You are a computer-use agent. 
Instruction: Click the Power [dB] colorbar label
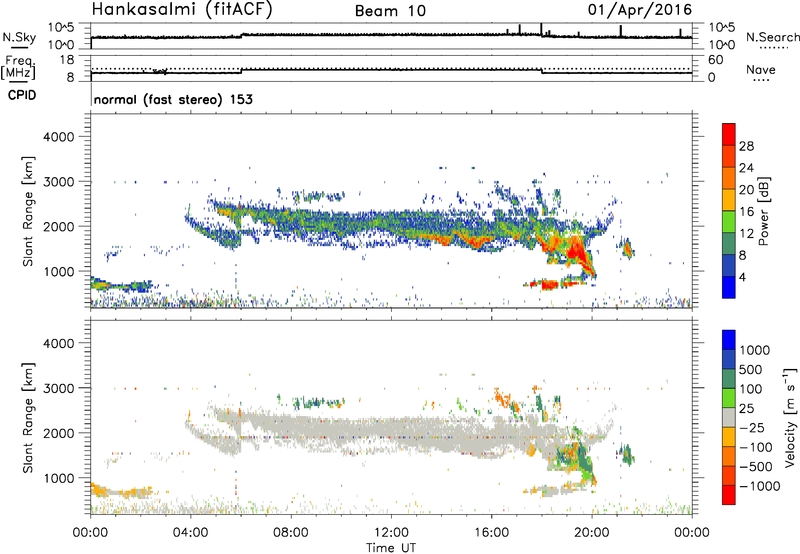pos(764,211)
